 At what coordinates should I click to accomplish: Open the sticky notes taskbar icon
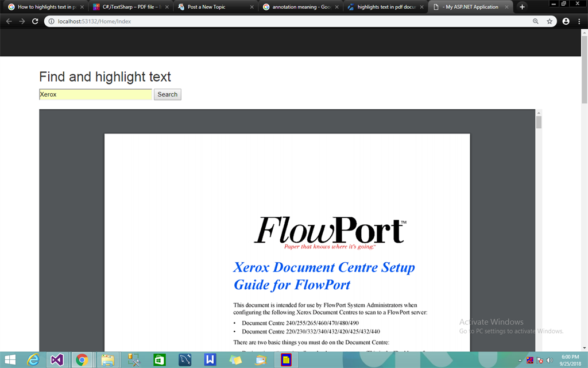click(235, 360)
